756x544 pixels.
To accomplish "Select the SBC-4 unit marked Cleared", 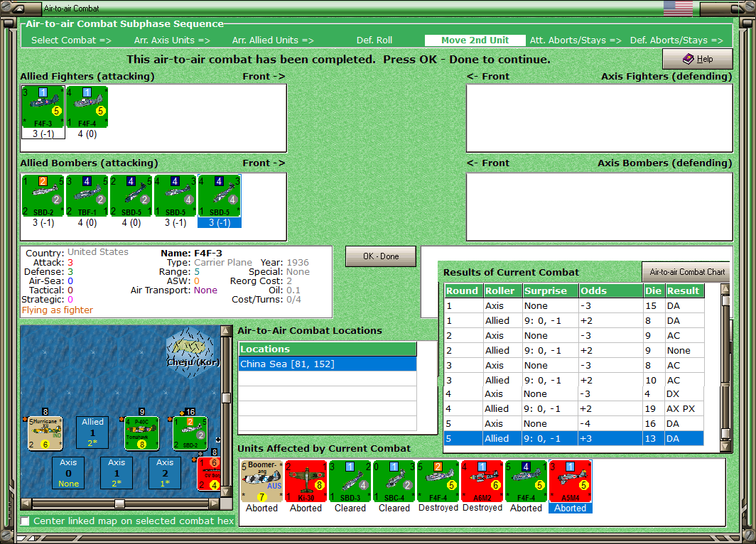I will 394,481.
